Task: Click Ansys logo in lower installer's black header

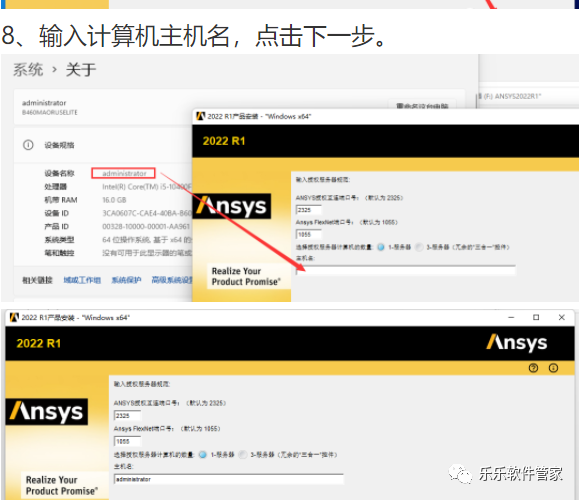Action: tap(517, 343)
